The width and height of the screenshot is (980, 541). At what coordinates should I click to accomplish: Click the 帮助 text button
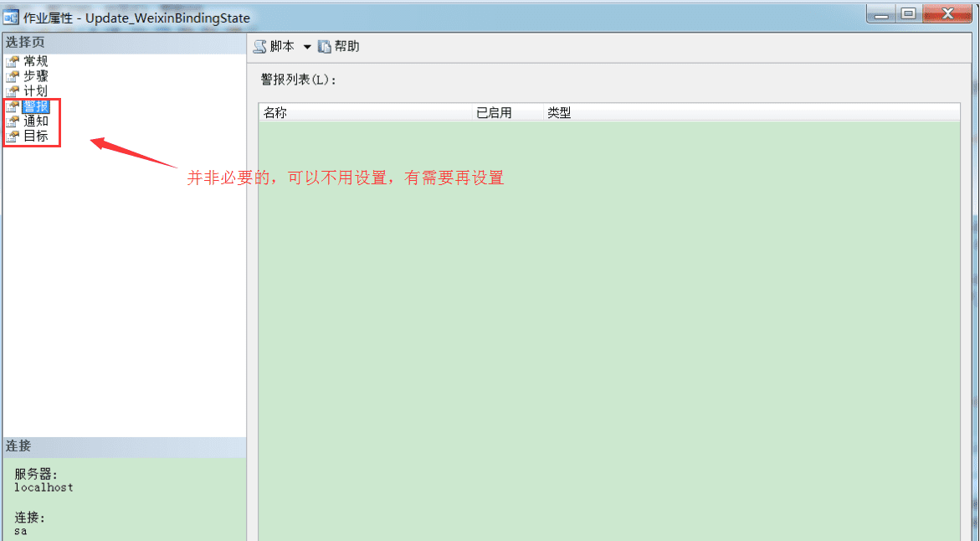pyautogui.click(x=346, y=46)
